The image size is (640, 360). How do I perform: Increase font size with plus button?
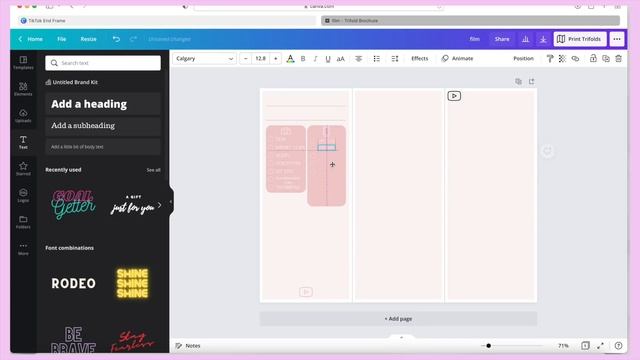tap(276, 59)
